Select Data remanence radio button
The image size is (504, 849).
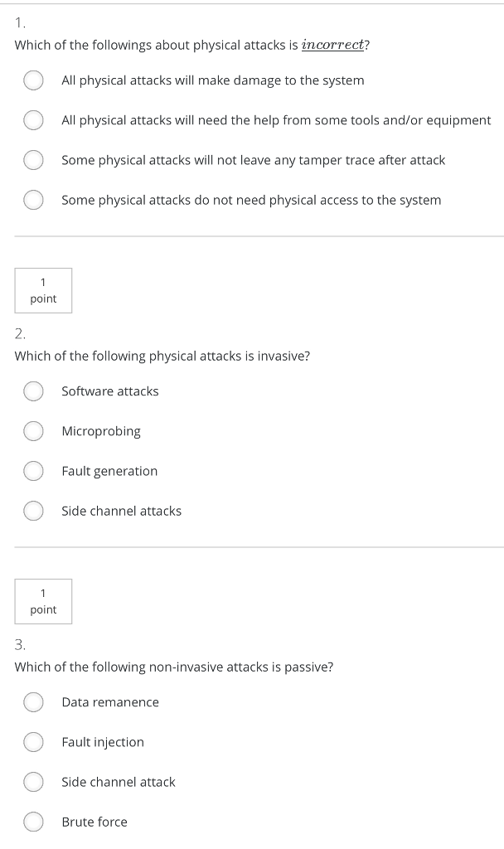33,702
